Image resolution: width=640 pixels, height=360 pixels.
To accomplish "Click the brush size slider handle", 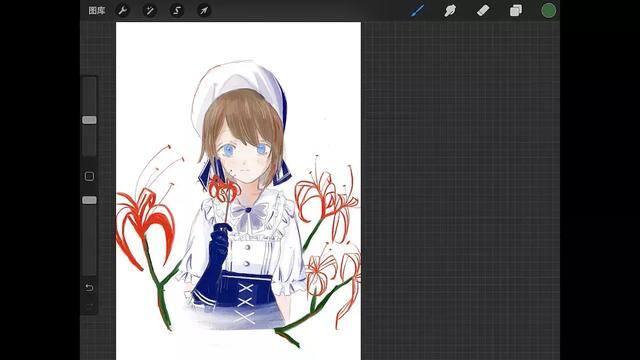I will 89,120.
